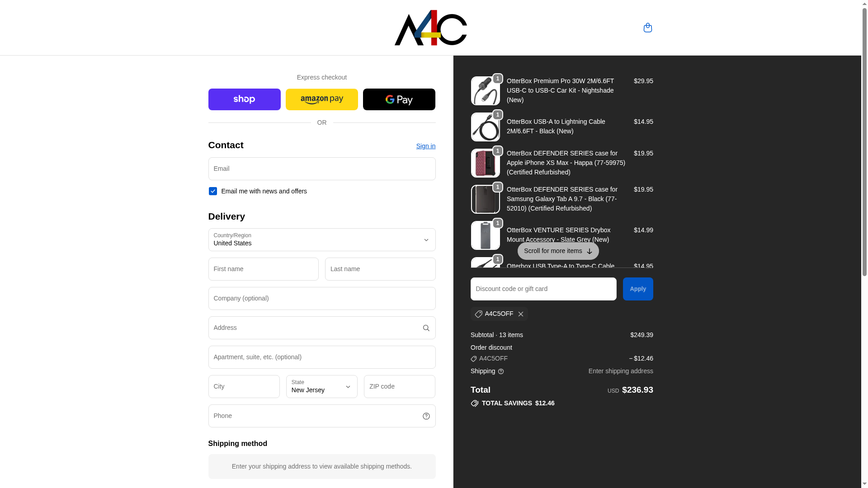Open the Country/Region dropdown
This screenshot has height=488, width=868.
click(322, 240)
